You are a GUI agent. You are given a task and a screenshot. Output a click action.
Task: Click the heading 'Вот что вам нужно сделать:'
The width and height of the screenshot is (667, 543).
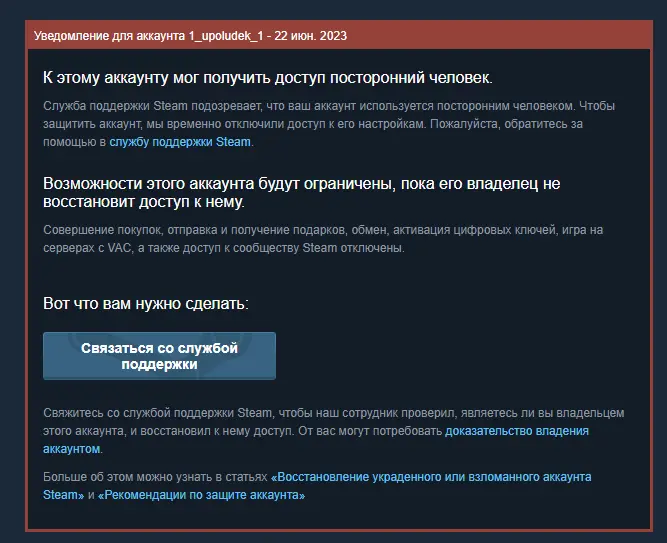click(146, 304)
